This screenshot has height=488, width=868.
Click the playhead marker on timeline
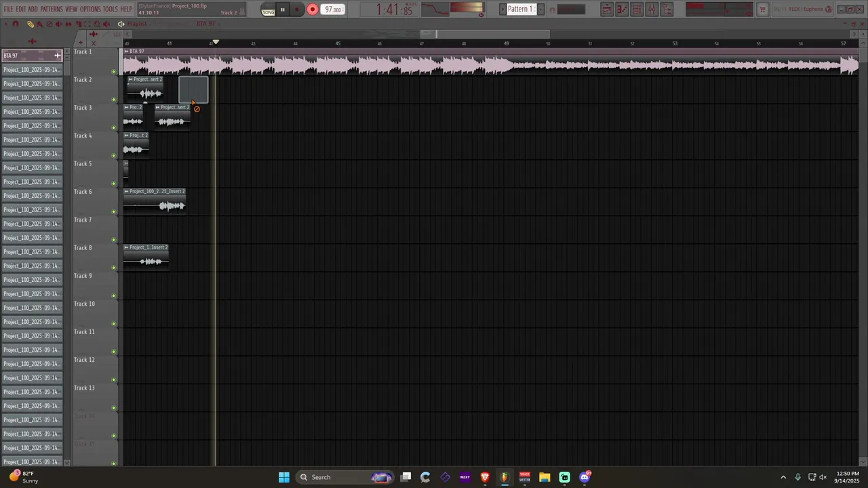point(216,42)
